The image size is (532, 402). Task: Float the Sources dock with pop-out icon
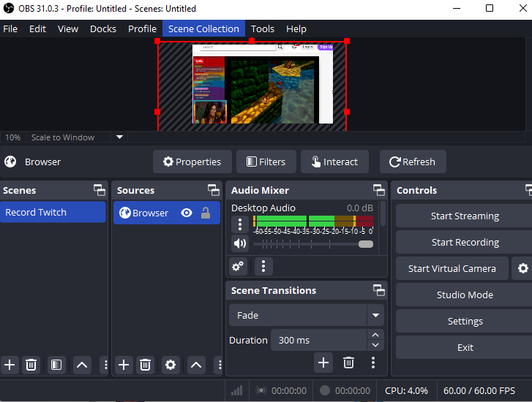[x=214, y=190]
